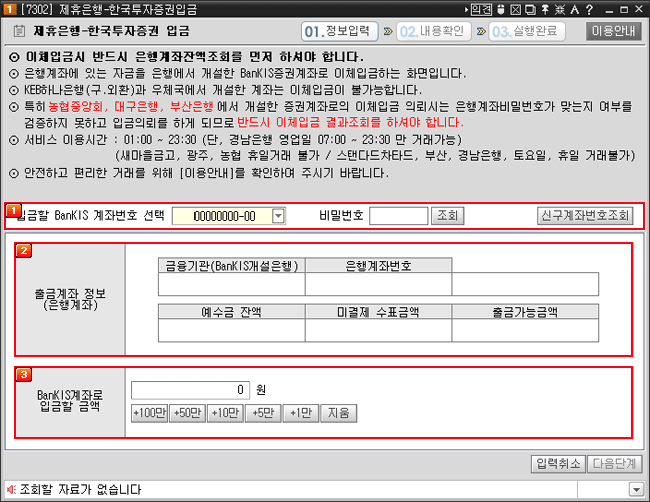Click the 신구계좌번호조회 button

tap(585, 216)
